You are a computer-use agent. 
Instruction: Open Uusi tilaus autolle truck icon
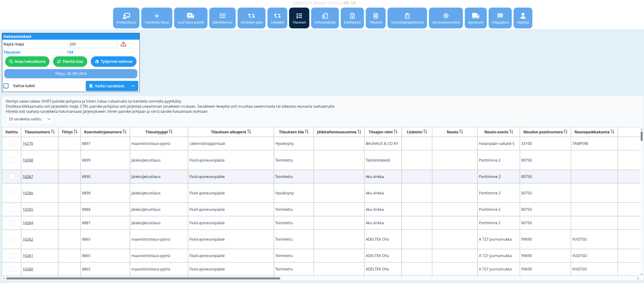[x=191, y=16]
